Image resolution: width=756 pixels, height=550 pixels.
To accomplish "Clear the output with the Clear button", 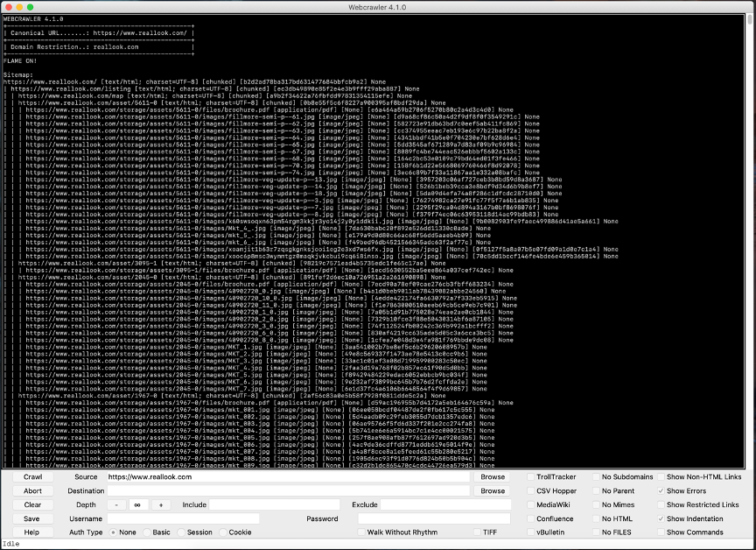I will tap(32, 505).
